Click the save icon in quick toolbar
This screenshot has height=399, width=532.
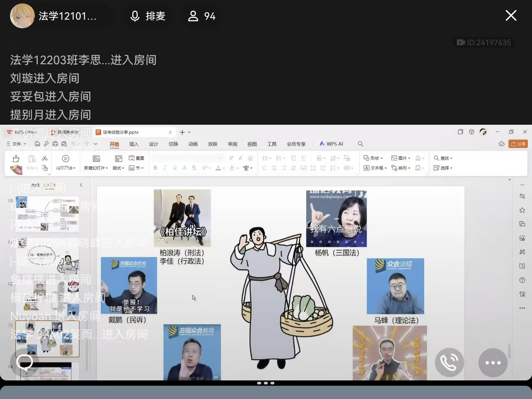37,144
